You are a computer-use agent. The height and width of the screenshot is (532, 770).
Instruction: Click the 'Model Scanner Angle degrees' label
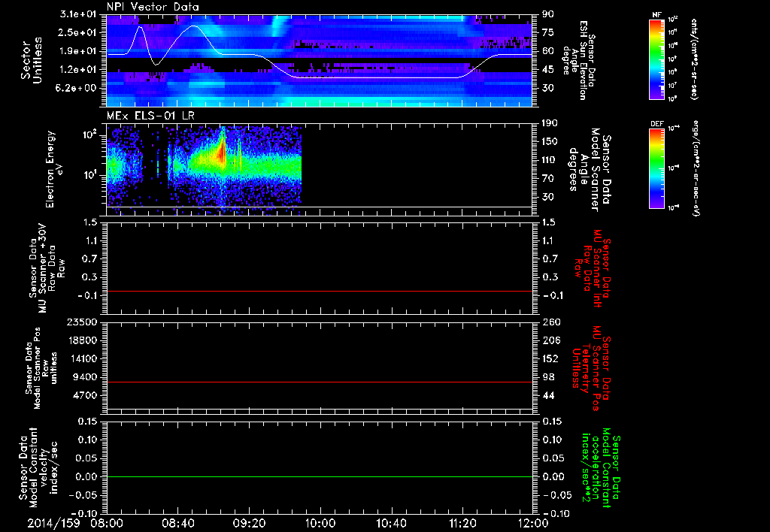[590, 169]
